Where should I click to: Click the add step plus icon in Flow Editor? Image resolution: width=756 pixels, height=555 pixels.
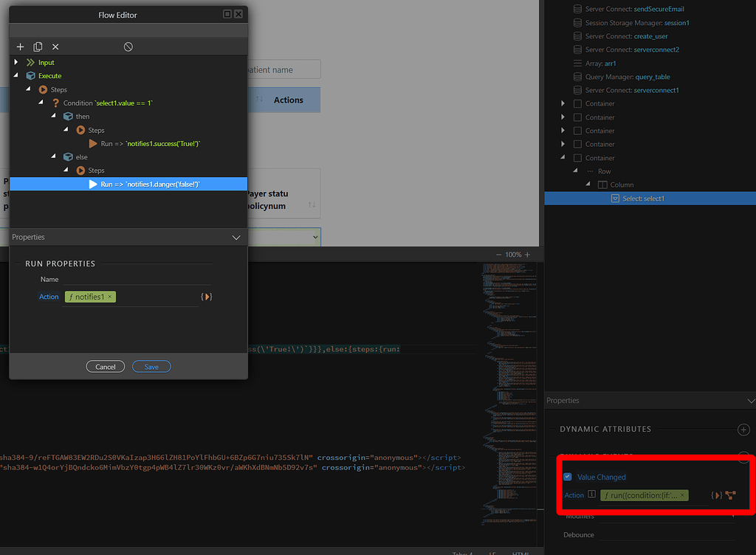(x=21, y=46)
